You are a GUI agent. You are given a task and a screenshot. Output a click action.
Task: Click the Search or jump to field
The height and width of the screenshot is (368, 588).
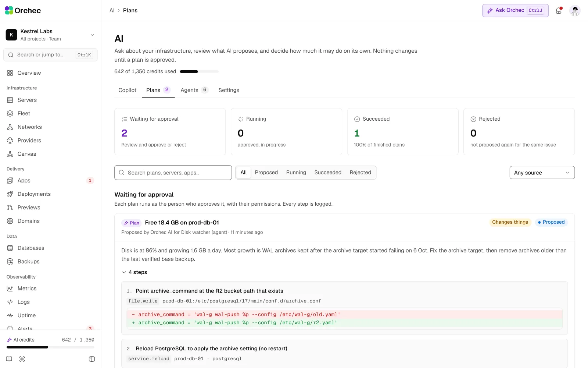point(50,55)
